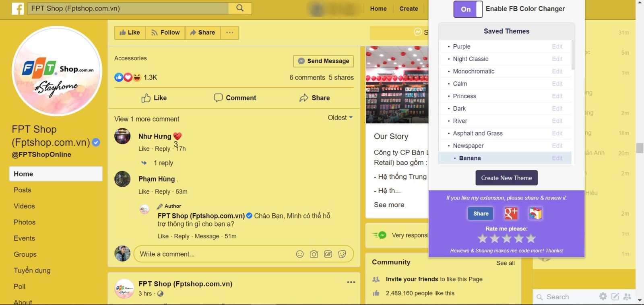Select the Monochromatic saved theme
The image size is (644, 305).
click(x=473, y=72)
